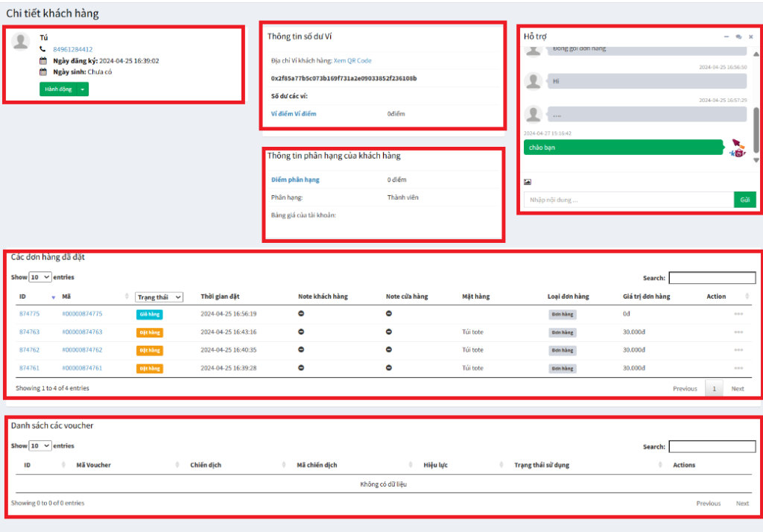Open the three-dot action menu for order 874761
The height and width of the screenshot is (532, 763).
(x=738, y=369)
